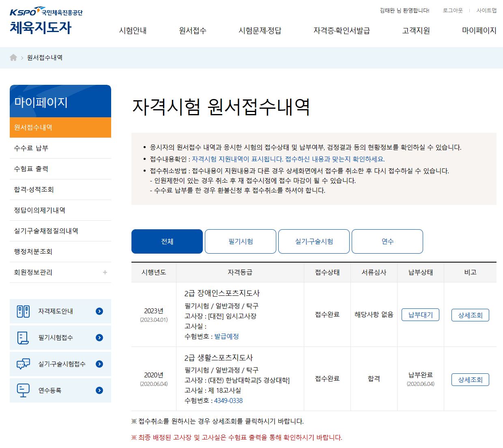
Task: Click the 필기시험접수 scroll icon
Action: coord(23,338)
